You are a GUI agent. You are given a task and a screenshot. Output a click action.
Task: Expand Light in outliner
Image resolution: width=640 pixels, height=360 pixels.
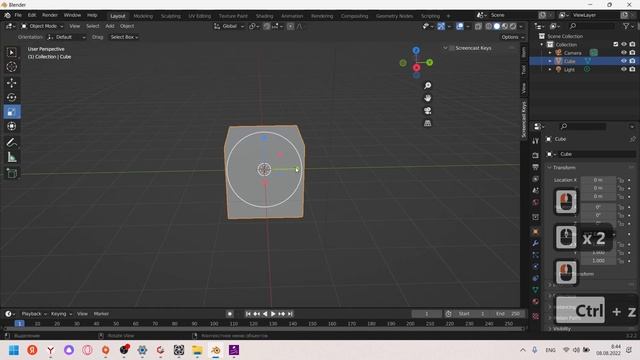coord(550,69)
